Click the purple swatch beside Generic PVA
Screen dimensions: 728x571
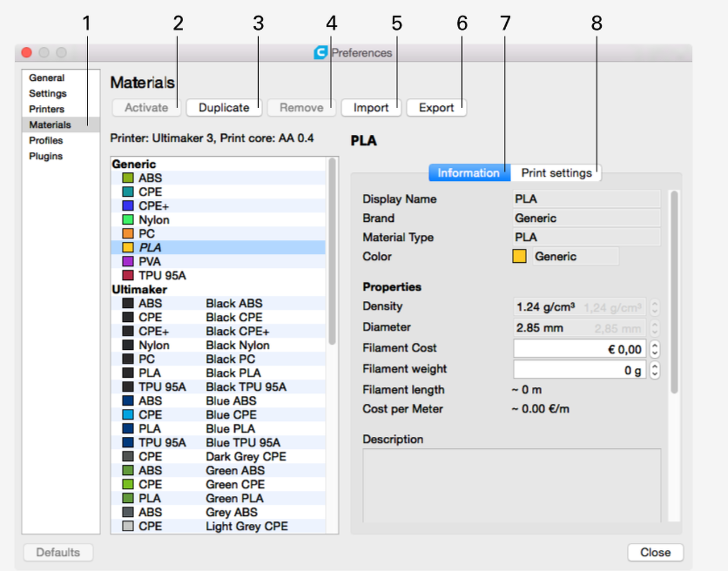[128, 262]
